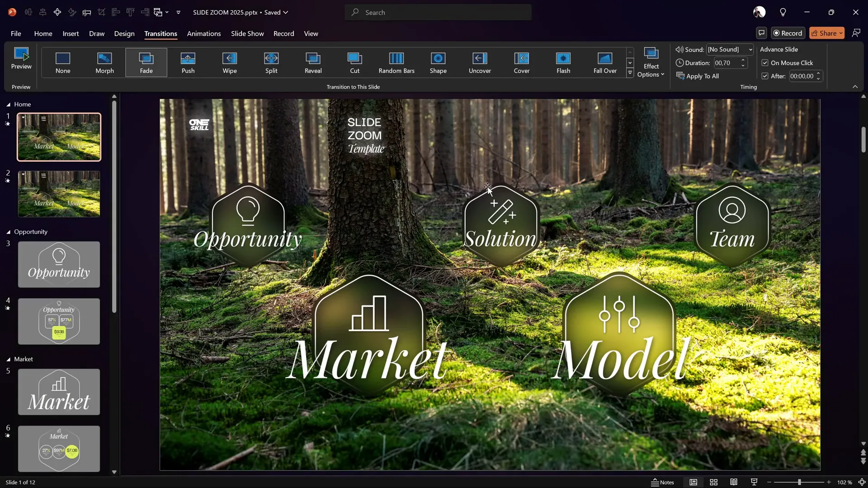Open the Share button dropdown arrow
This screenshot has width=868, height=488.
[841, 33]
